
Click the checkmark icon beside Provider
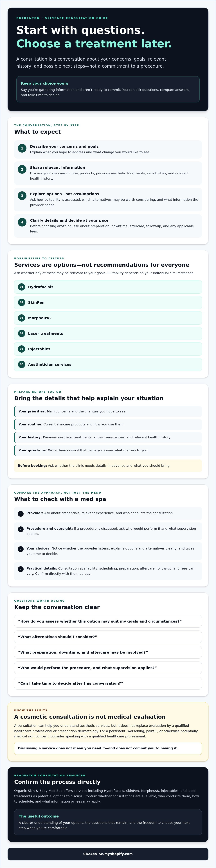(21, 513)
